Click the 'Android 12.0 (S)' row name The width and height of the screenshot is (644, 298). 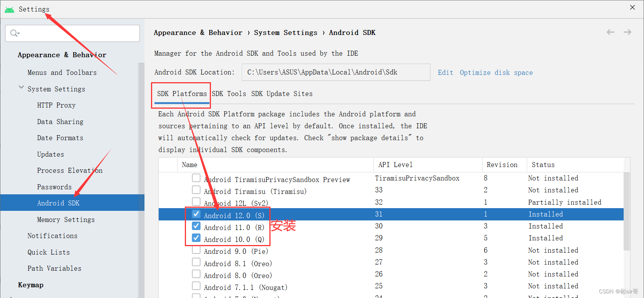click(234, 215)
